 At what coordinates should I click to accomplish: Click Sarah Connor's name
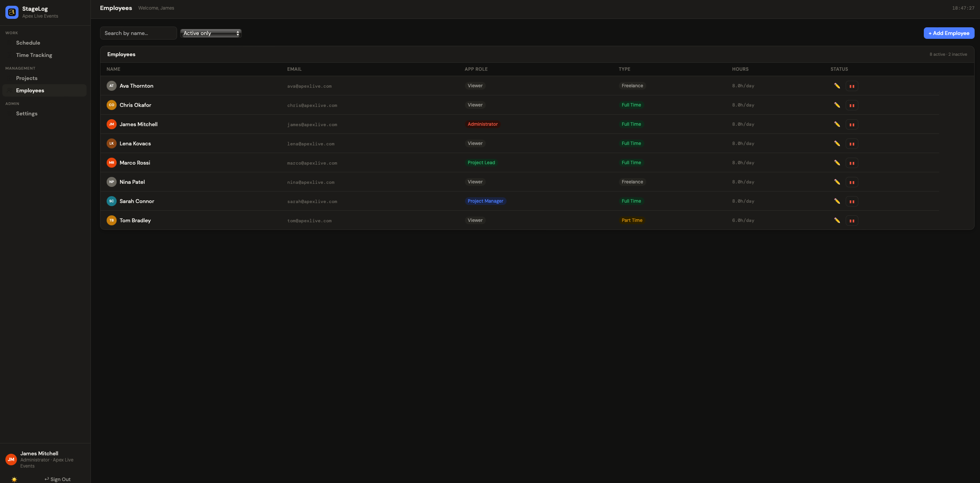[x=137, y=201]
